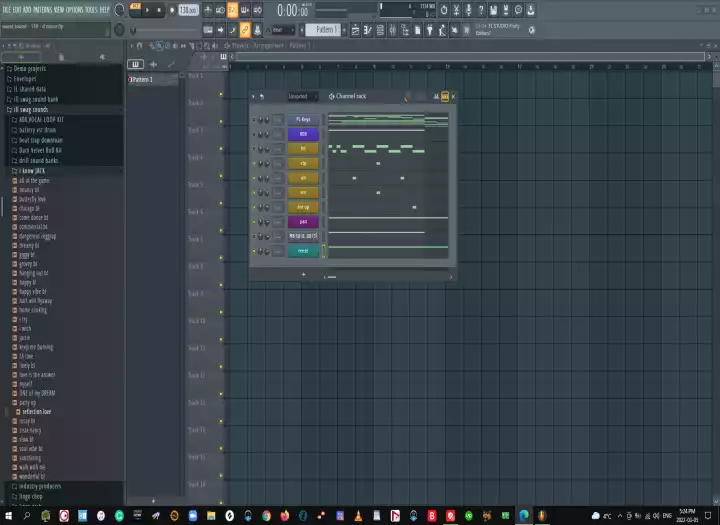Select the reese channel button

pyautogui.click(x=303, y=252)
